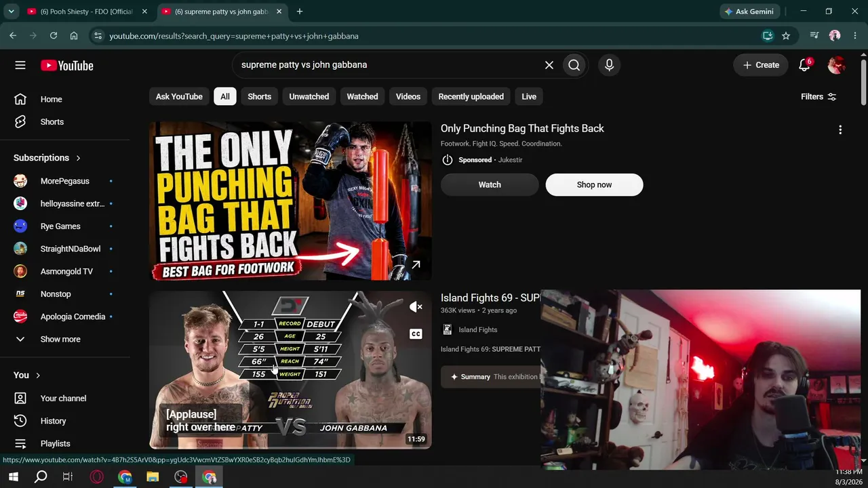Go back with the browser back arrow

(13, 36)
